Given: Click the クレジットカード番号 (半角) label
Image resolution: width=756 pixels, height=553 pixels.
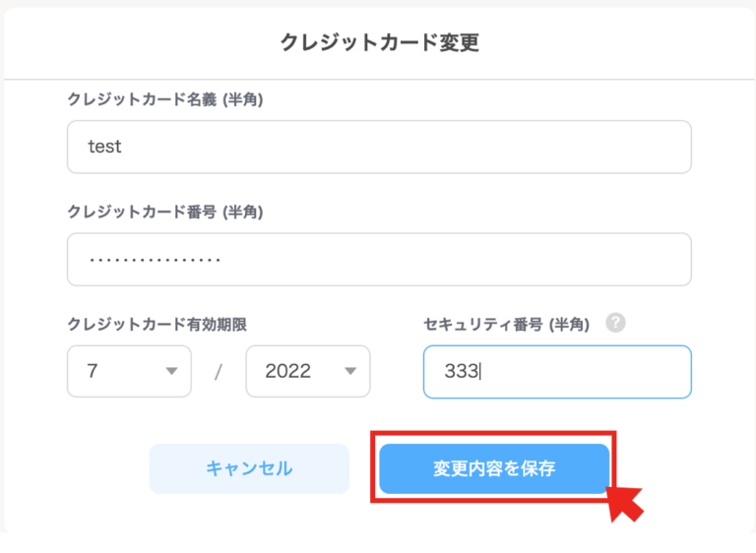Looking at the screenshot, I should pos(165,212).
